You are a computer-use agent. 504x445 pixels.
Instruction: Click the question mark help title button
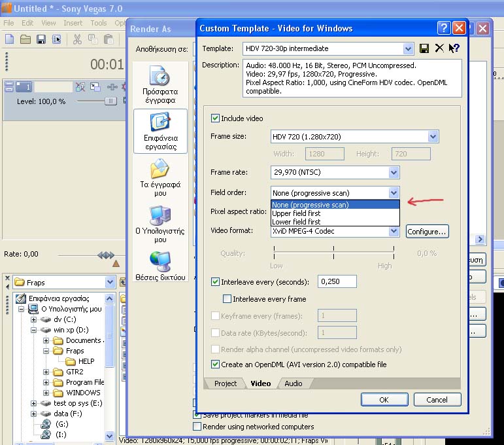[x=444, y=28]
